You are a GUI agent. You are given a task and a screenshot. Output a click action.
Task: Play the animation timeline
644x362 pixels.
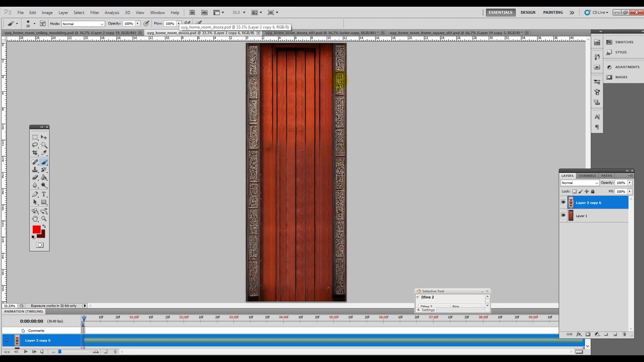(x=25, y=352)
